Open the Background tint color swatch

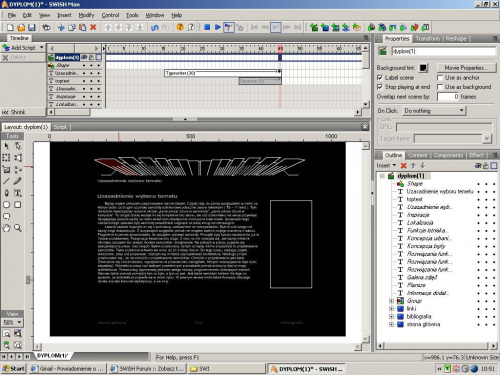(x=423, y=68)
